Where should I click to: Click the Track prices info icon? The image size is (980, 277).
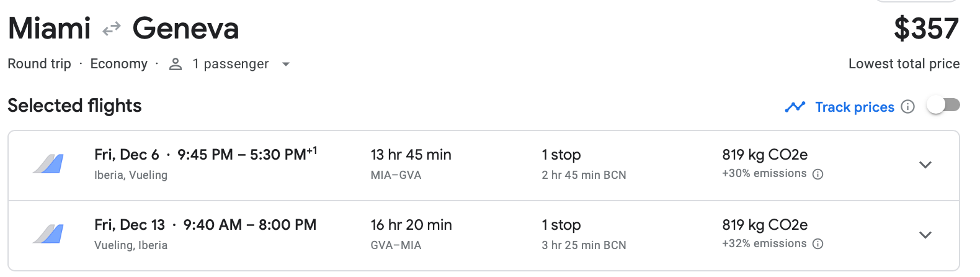coord(907,107)
